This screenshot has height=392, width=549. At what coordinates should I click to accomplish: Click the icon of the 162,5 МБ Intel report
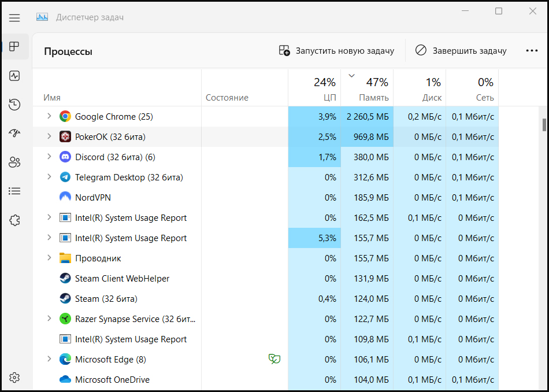pyautogui.click(x=65, y=218)
